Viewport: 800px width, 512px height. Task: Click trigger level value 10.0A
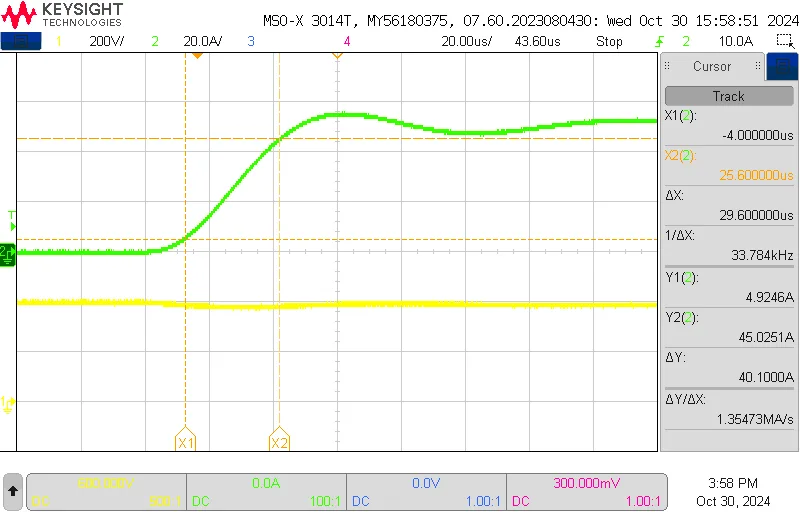[x=736, y=41]
